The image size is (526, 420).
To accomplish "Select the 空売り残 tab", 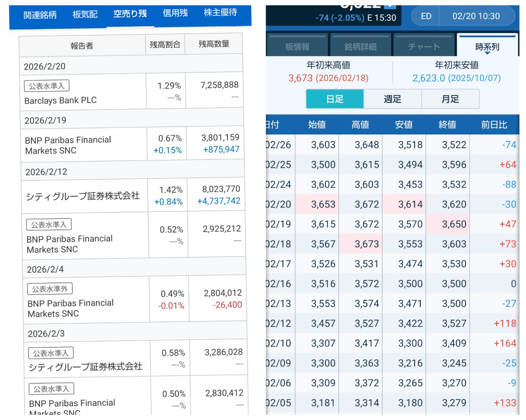I will coord(130,14).
